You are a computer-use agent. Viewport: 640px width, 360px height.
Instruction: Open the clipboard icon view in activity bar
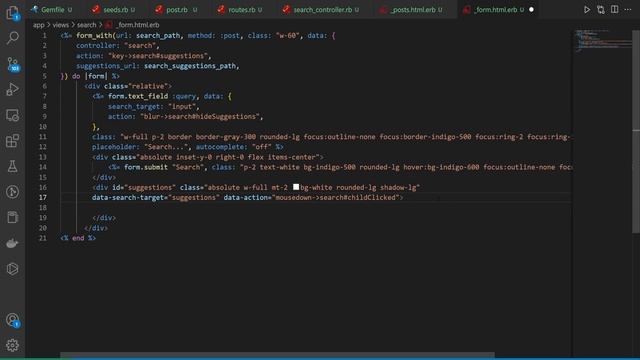pyautogui.click(x=12, y=218)
